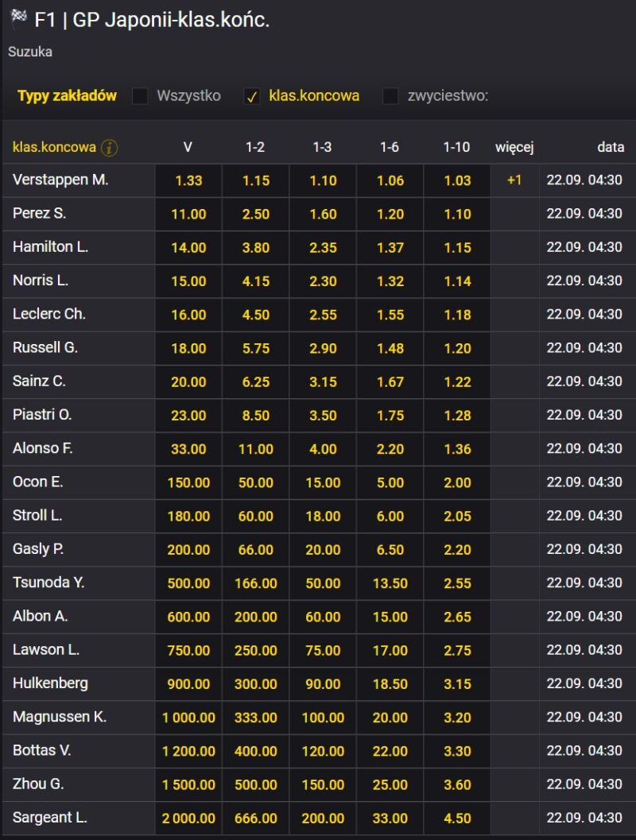Click the date in the Zhou G. row

[x=584, y=784]
